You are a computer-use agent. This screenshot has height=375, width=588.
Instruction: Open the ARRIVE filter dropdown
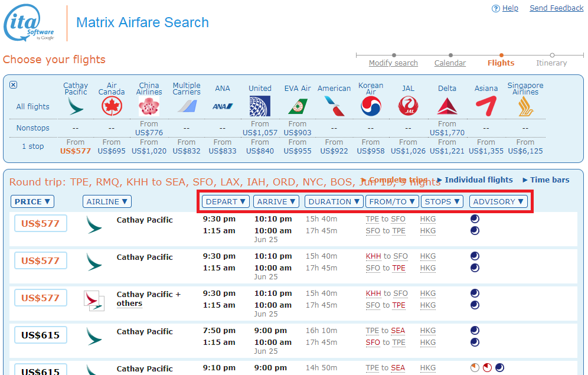click(276, 201)
